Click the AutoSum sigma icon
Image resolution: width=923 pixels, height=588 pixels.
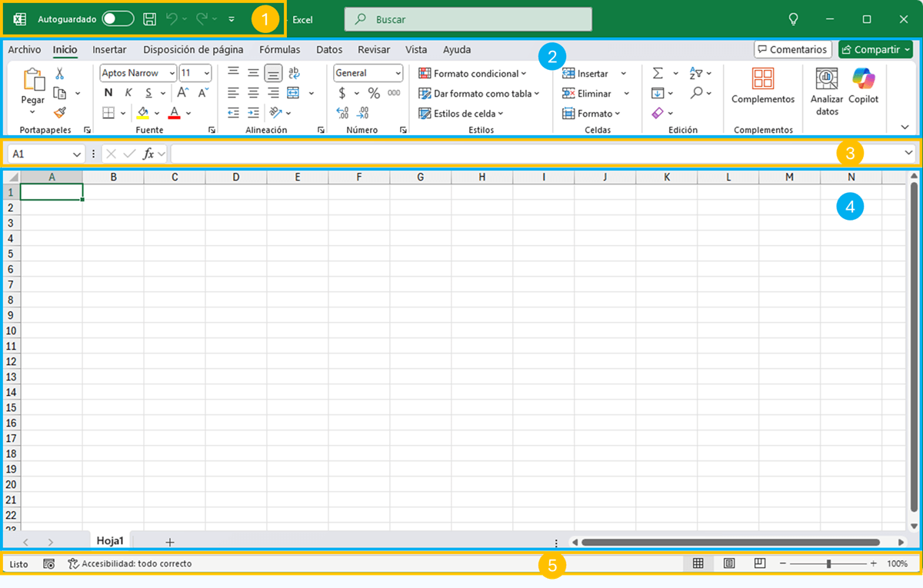click(658, 73)
